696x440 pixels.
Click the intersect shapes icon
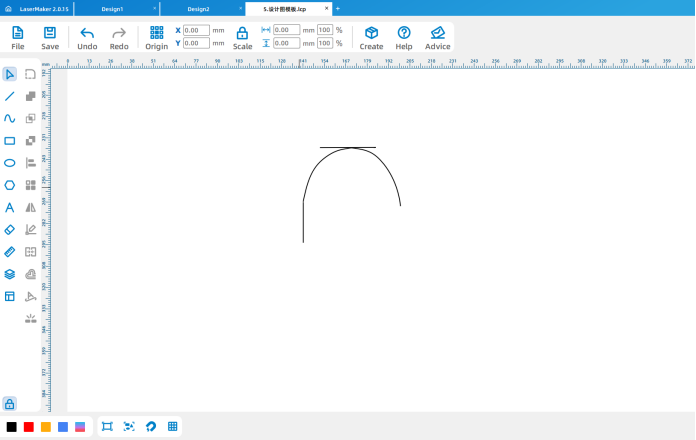coord(30,119)
